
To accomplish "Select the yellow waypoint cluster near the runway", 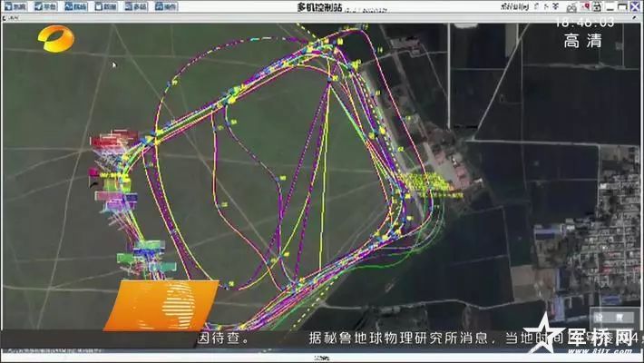I will point(426,181).
